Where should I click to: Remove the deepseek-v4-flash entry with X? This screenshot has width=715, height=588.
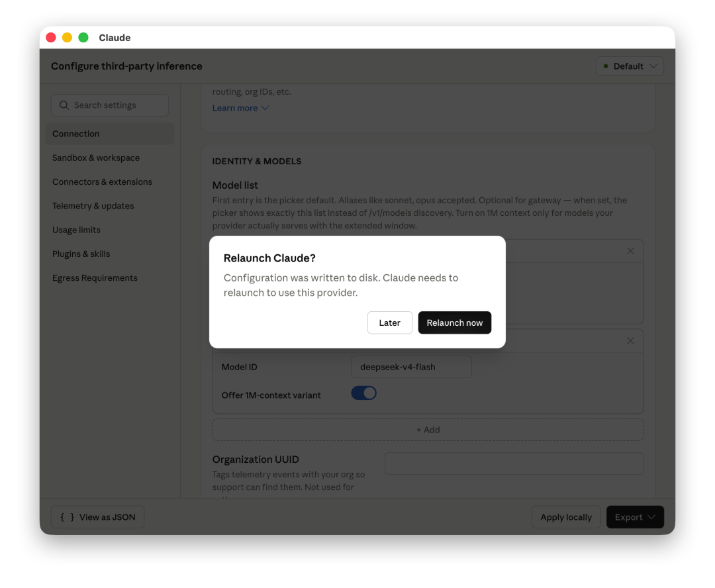(630, 340)
